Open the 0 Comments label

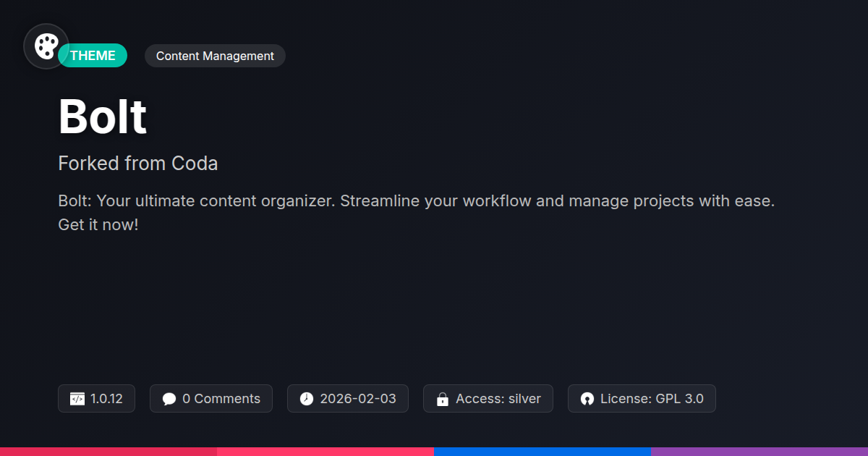(221, 399)
